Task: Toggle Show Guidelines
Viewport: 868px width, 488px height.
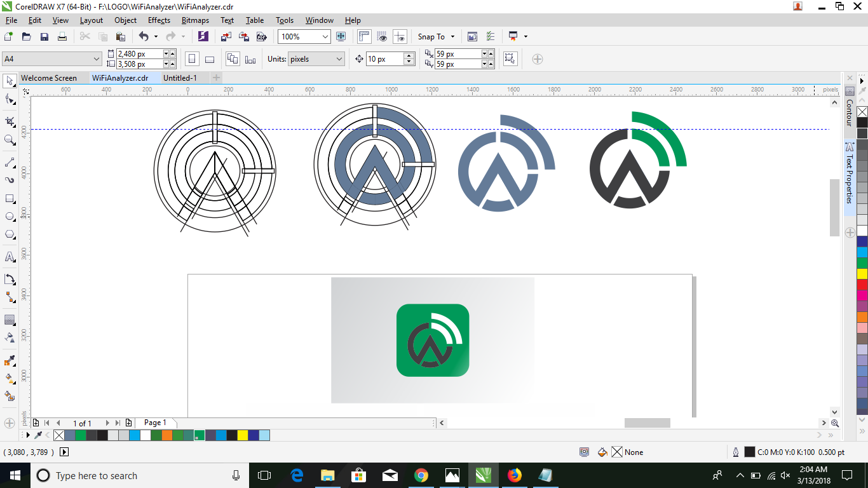Action: coord(400,37)
